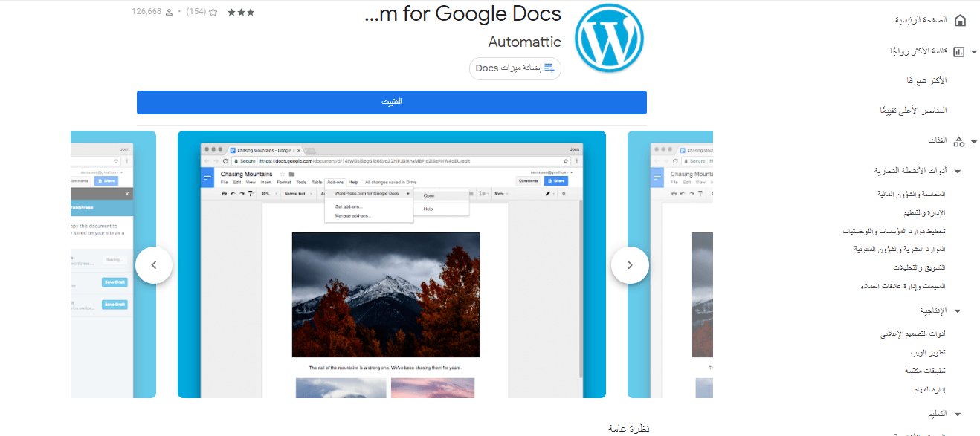Screen dimensions: 980x436
Task: Show the previous screenshot with left arrow
Action: point(154,265)
